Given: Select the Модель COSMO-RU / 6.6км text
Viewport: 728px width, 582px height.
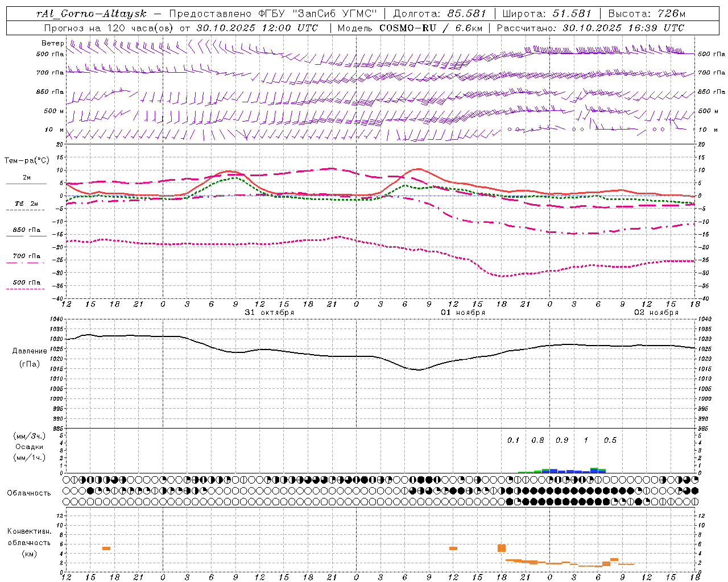Looking at the screenshot, I should point(410,28).
